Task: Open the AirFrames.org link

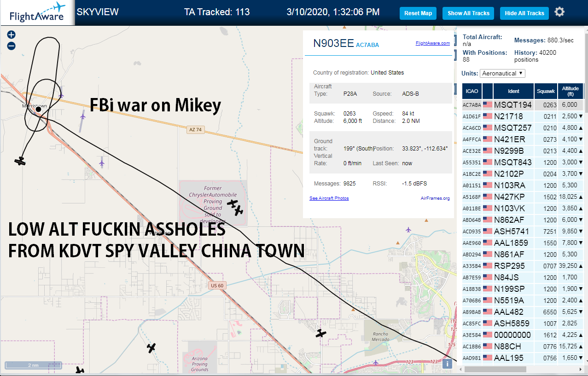Action: (x=435, y=198)
